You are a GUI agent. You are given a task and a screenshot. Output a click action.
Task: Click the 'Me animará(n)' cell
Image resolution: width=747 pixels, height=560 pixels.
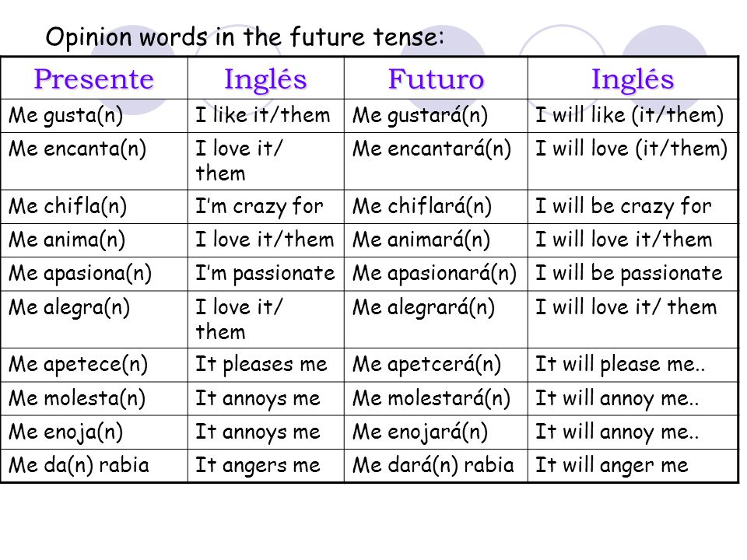(436, 240)
